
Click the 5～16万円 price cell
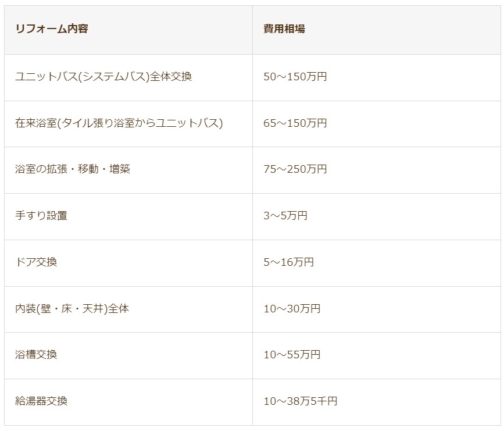(x=288, y=262)
